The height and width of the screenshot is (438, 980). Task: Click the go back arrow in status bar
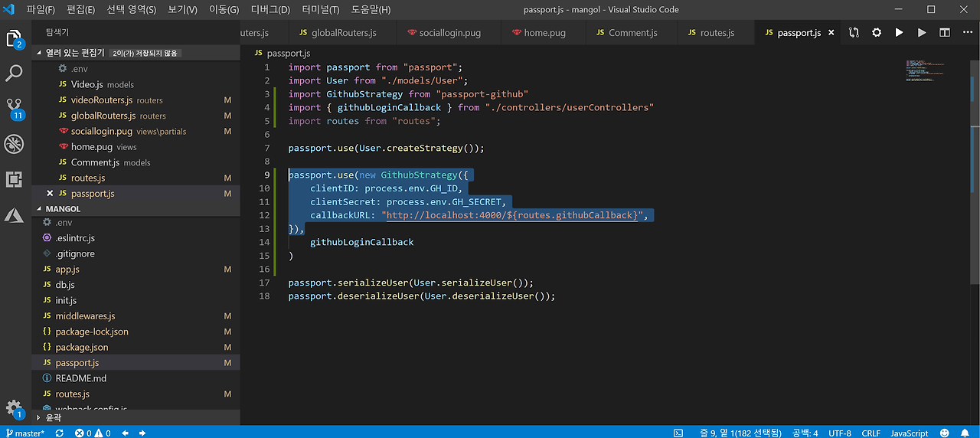(125, 433)
